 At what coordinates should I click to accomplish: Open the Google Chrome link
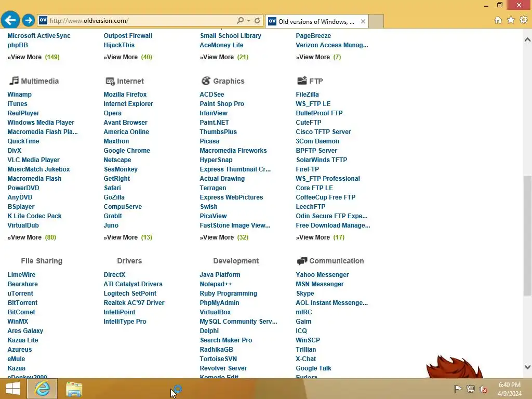(127, 150)
